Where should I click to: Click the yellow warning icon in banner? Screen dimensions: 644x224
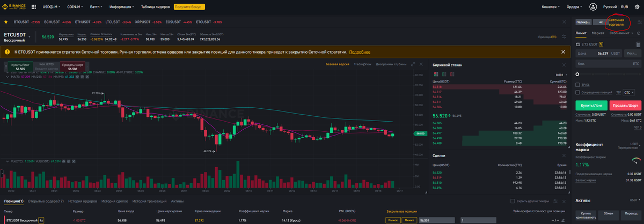coord(8,52)
